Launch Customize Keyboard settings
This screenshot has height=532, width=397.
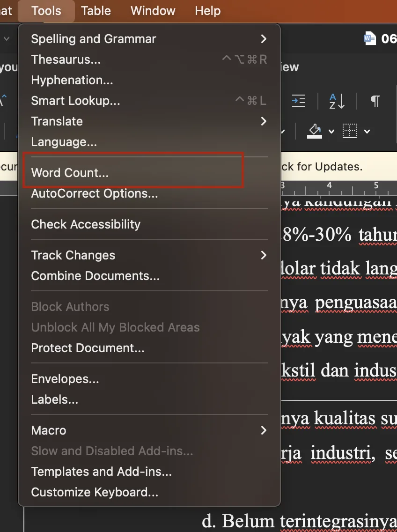pos(94,492)
